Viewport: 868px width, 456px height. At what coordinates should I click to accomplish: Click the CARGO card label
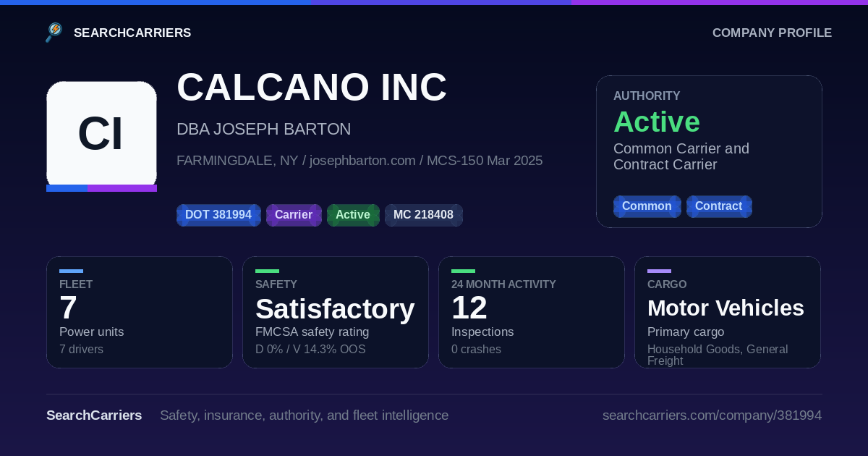[x=667, y=284]
